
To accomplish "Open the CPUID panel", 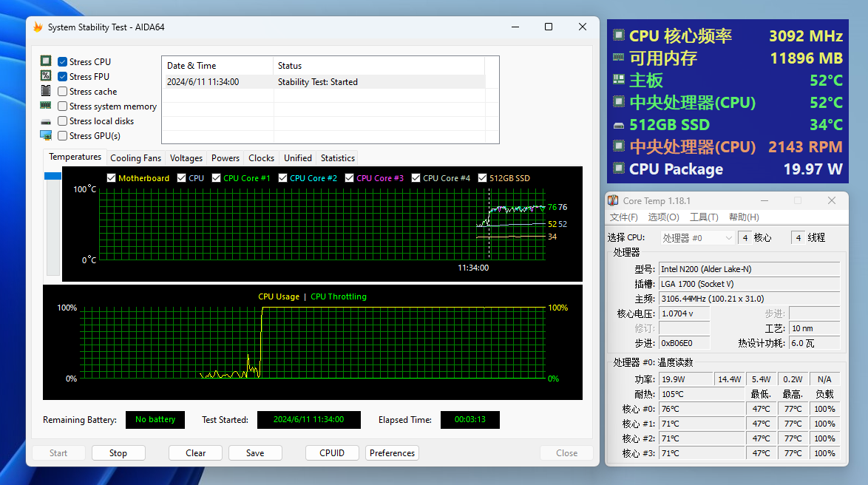I will pos(332,453).
